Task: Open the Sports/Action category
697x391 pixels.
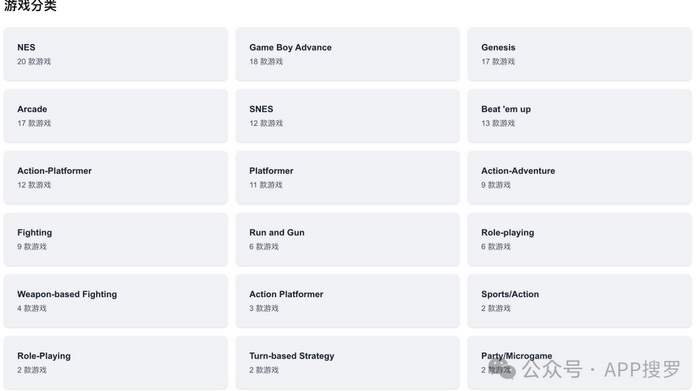Action: [x=580, y=301]
